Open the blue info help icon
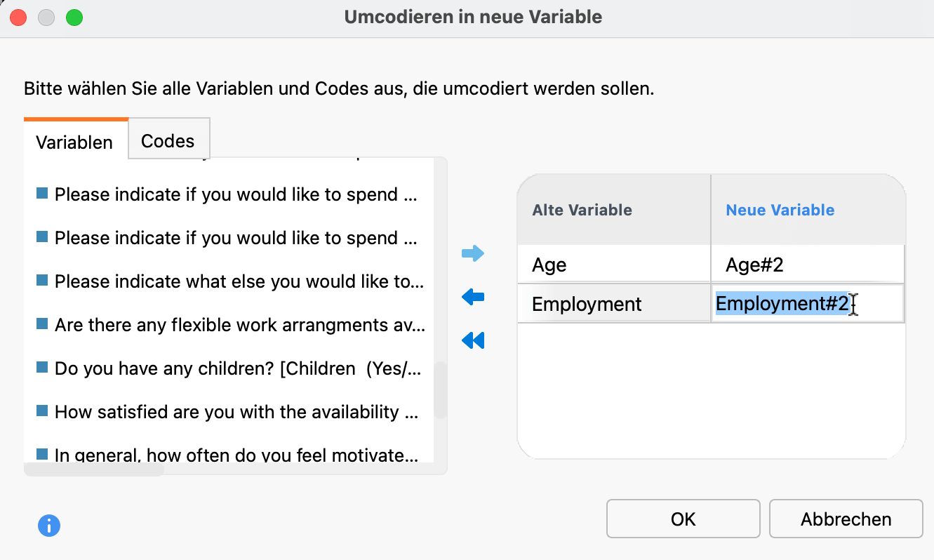The width and height of the screenshot is (934, 560). coord(49,525)
